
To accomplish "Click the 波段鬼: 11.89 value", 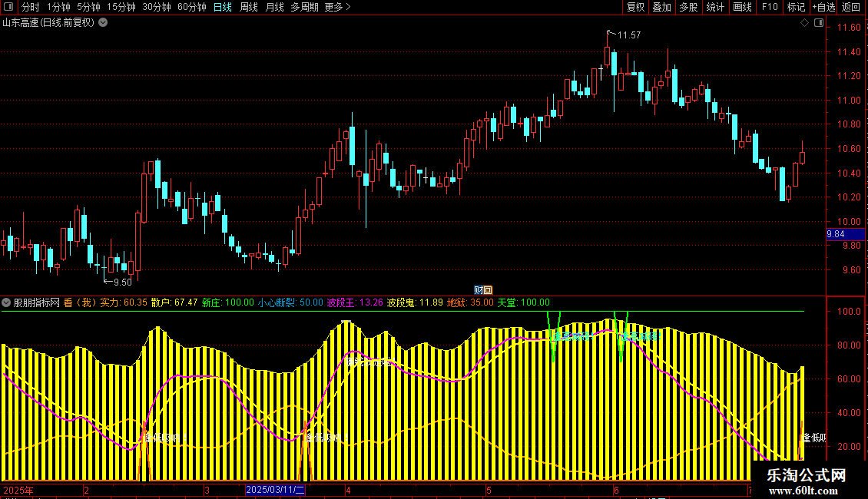I will (x=415, y=302).
